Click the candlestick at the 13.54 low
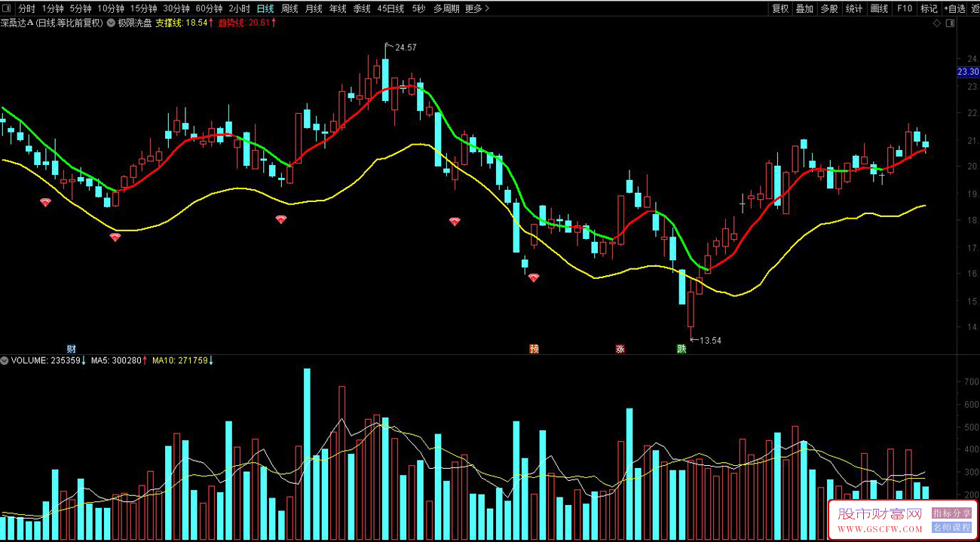The height and width of the screenshot is (542, 980). pos(691,308)
